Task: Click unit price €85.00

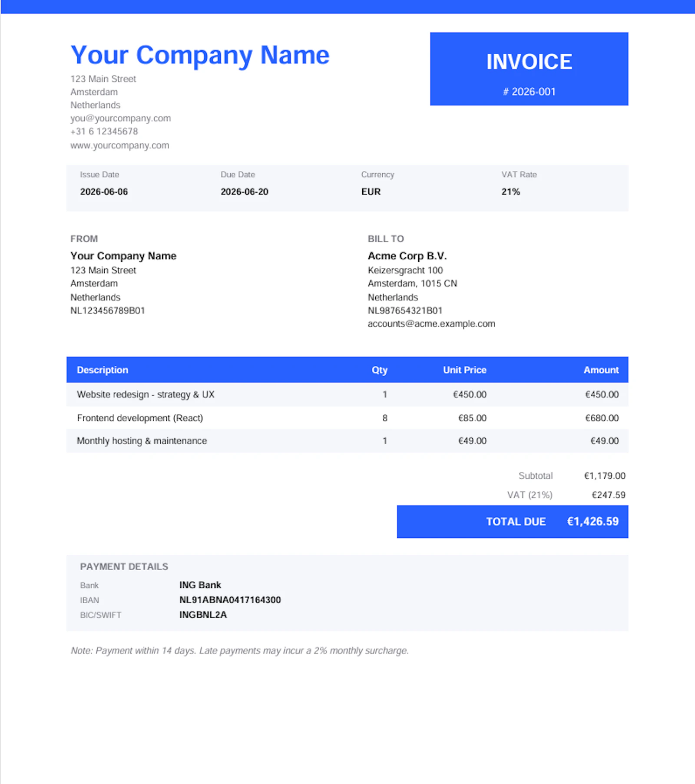Action: pos(472,418)
